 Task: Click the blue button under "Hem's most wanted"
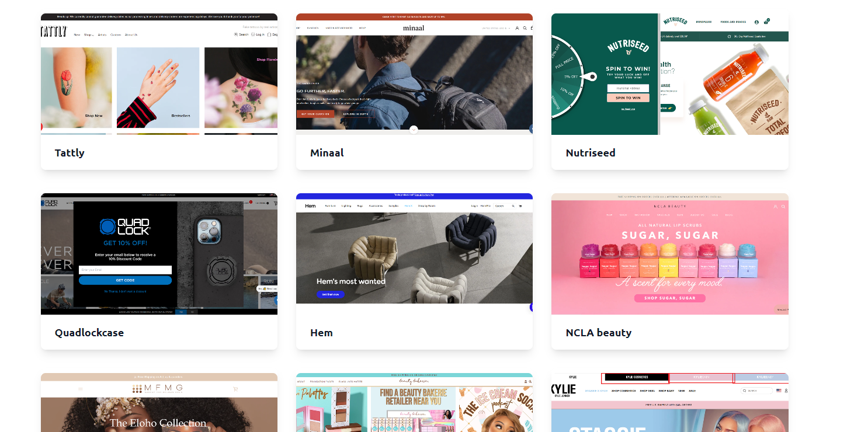[x=331, y=294]
